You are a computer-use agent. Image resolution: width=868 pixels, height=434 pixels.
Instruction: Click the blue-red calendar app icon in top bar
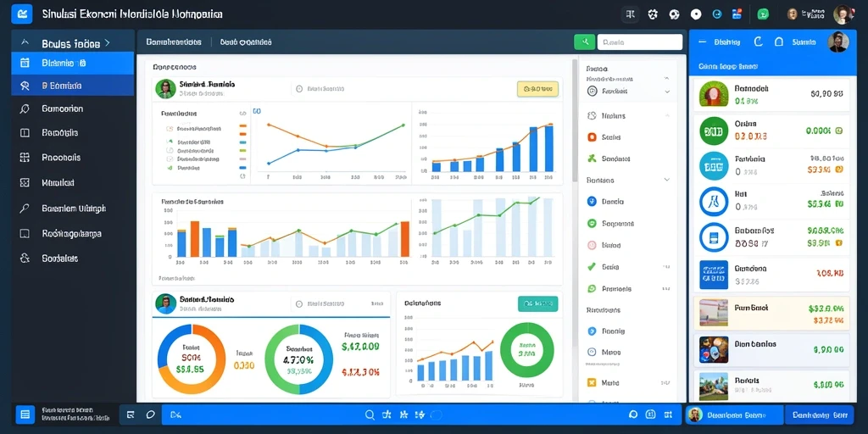[x=737, y=15]
